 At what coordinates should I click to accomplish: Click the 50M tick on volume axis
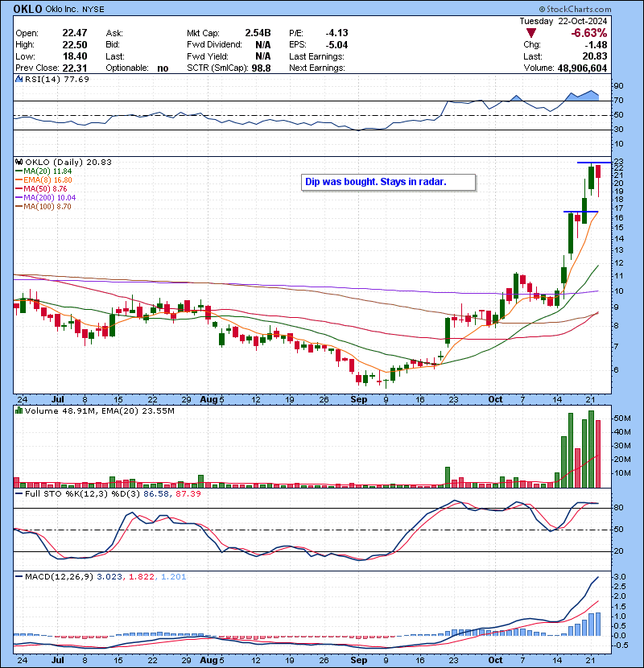(621, 419)
